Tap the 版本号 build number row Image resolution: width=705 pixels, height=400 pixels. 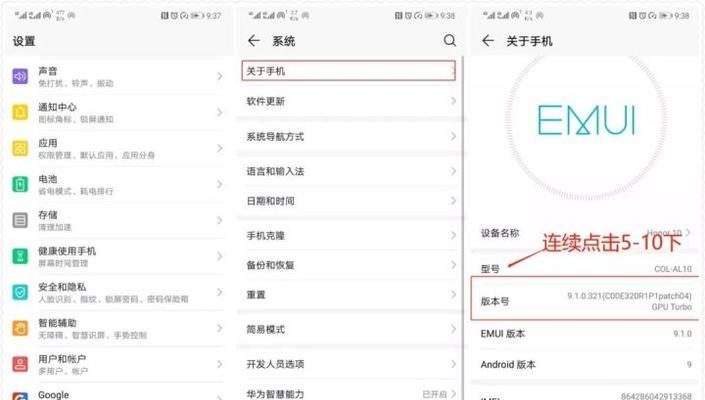point(585,298)
